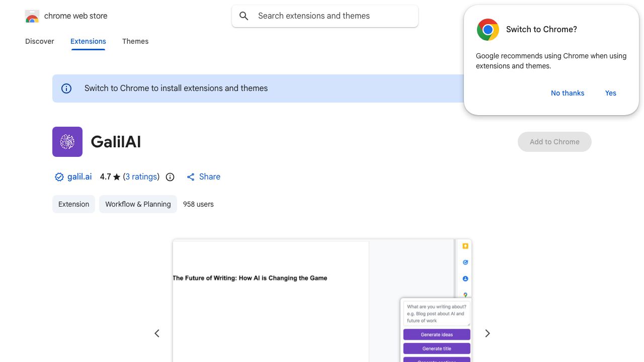Click the extension screenshot preview image
This screenshot has width=644, height=362.
[322, 301]
